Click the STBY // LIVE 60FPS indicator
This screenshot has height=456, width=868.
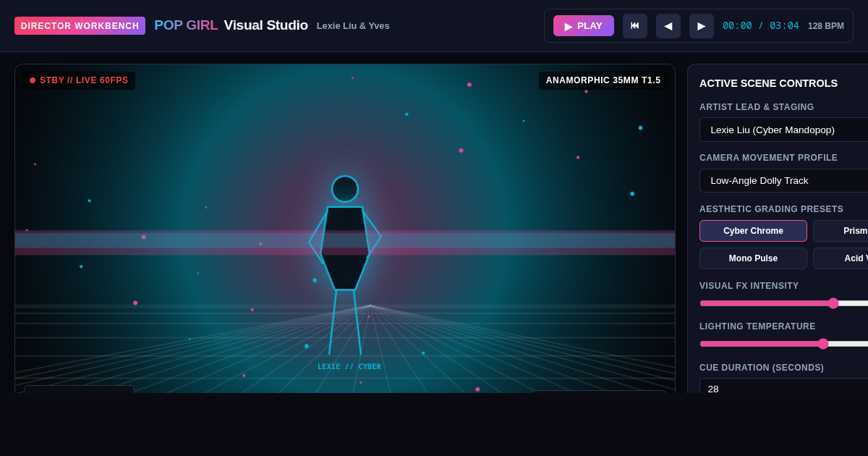click(x=79, y=80)
